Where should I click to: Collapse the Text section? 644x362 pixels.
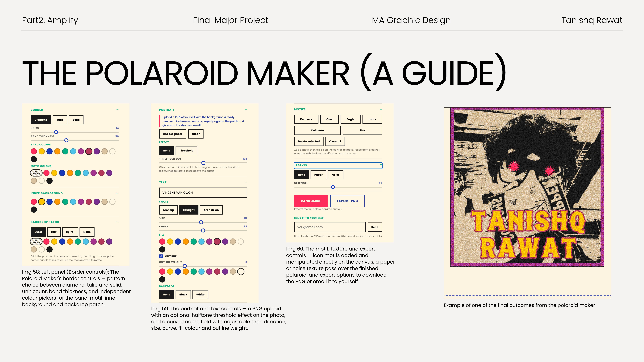[x=246, y=182]
